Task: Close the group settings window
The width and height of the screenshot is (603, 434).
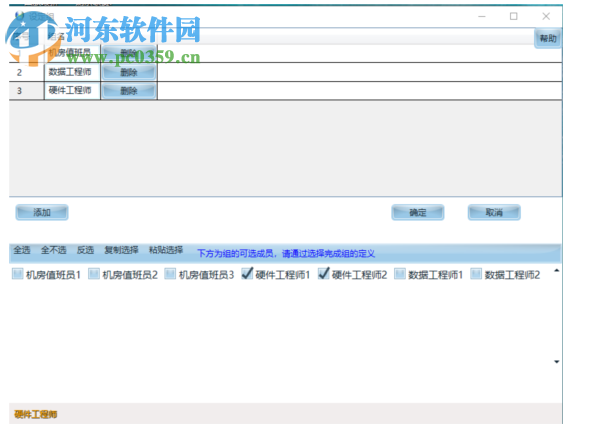Action: point(546,16)
